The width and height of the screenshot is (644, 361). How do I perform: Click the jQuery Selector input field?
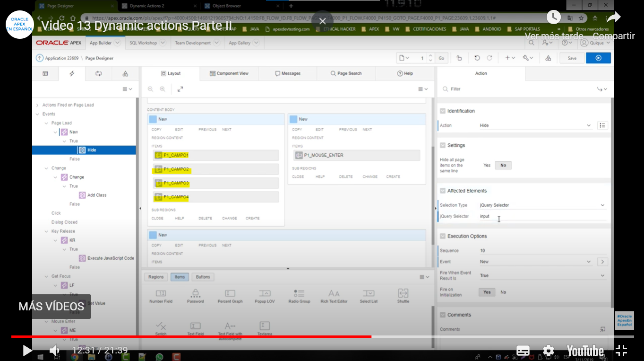[x=542, y=216]
